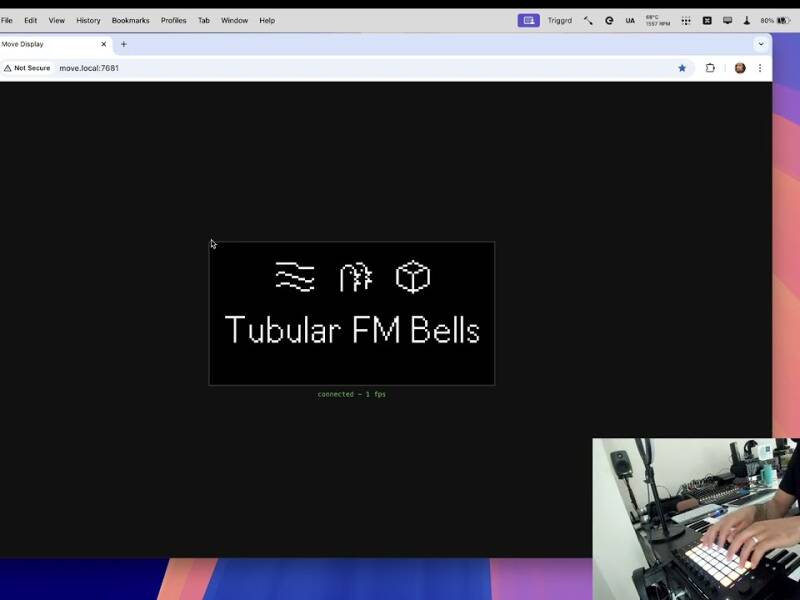Click the waves icon in the display

[294, 277]
